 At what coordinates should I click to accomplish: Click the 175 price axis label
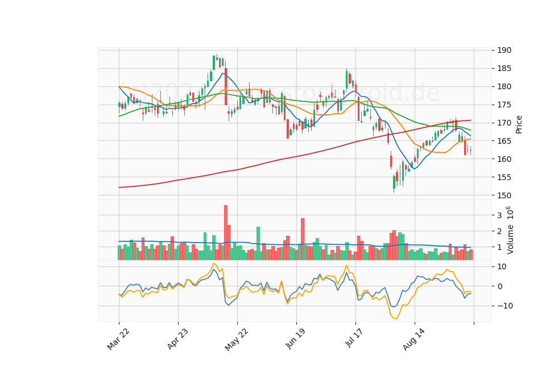(x=504, y=105)
